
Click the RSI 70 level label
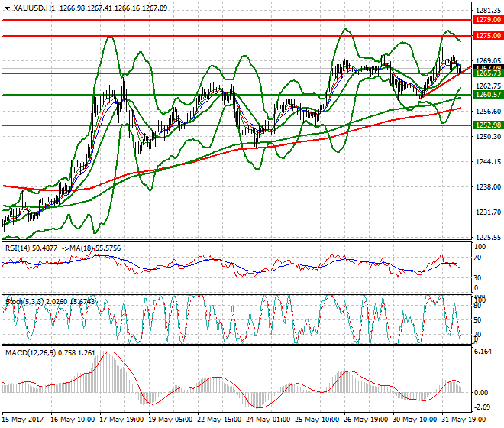[x=477, y=258]
